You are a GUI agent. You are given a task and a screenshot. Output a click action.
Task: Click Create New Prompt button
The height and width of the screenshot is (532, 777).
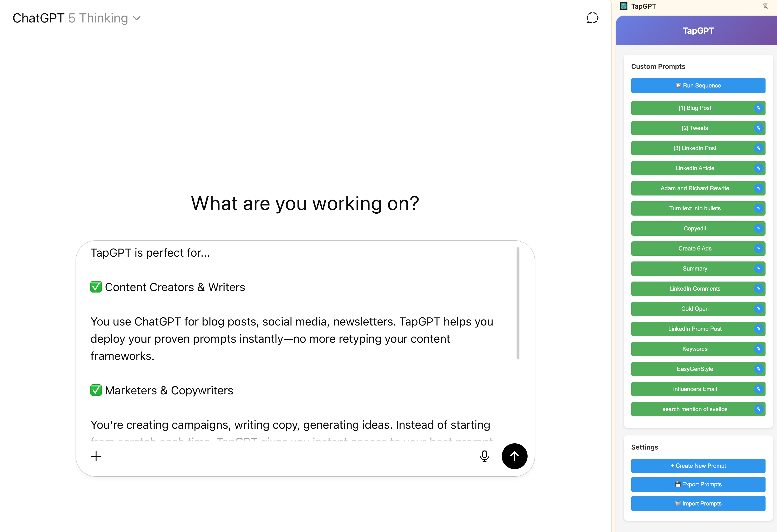click(x=698, y=466)
